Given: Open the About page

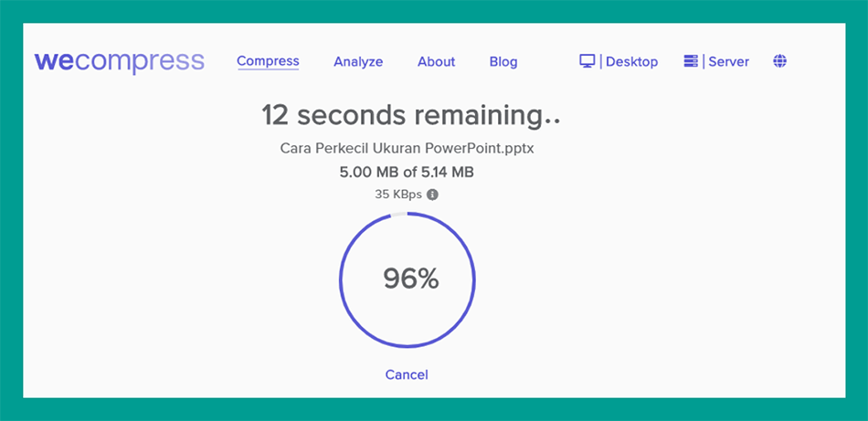Looking at the screenshot, I should pyautogui.click(x=436, y=62).
